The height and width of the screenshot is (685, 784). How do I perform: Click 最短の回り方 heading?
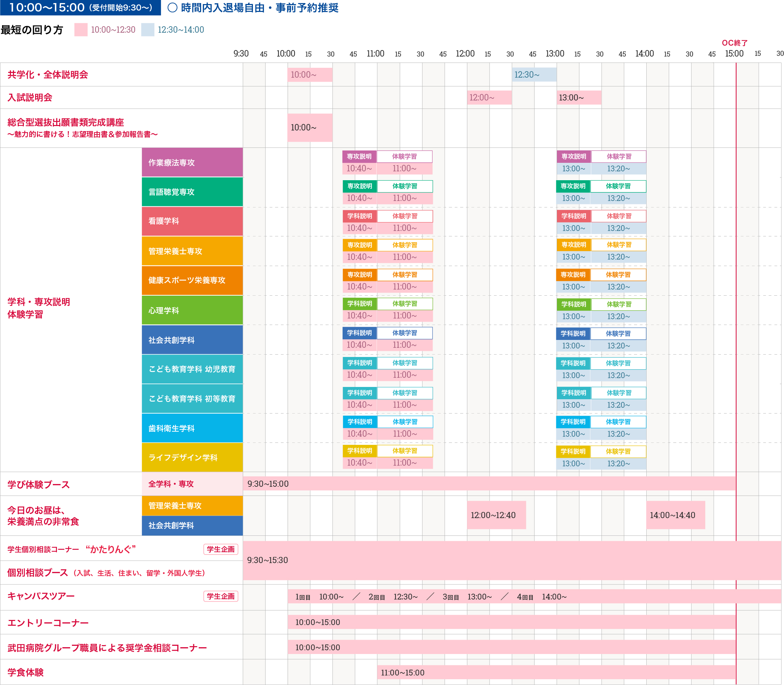pyautogui.click(x=32, y=30)
